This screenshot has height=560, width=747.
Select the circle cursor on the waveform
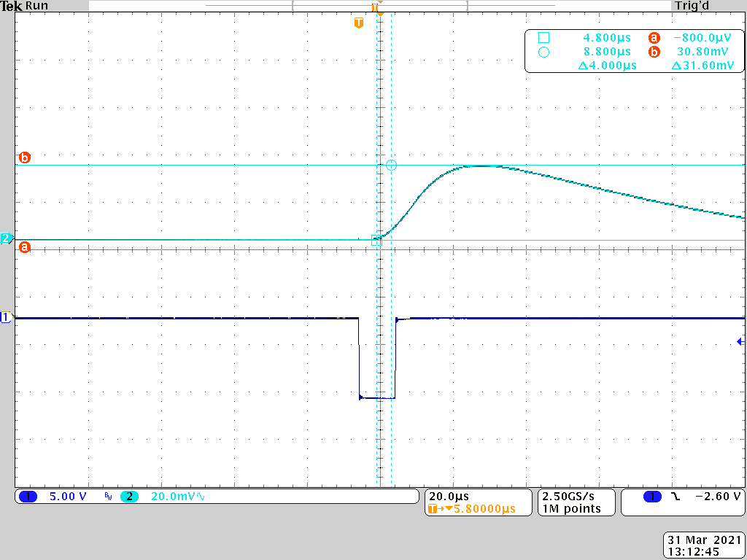[391, 166]
